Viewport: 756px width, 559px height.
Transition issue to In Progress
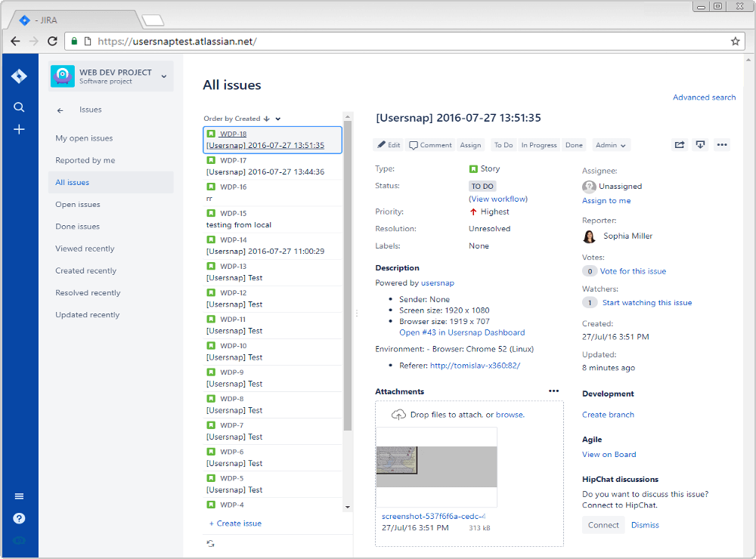coord(539,145)
